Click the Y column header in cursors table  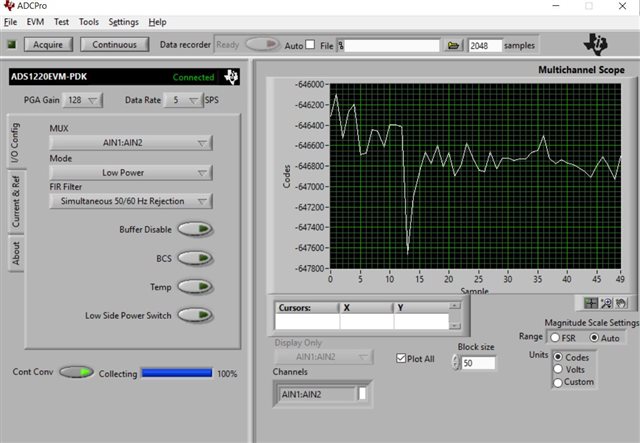(421, 307)
